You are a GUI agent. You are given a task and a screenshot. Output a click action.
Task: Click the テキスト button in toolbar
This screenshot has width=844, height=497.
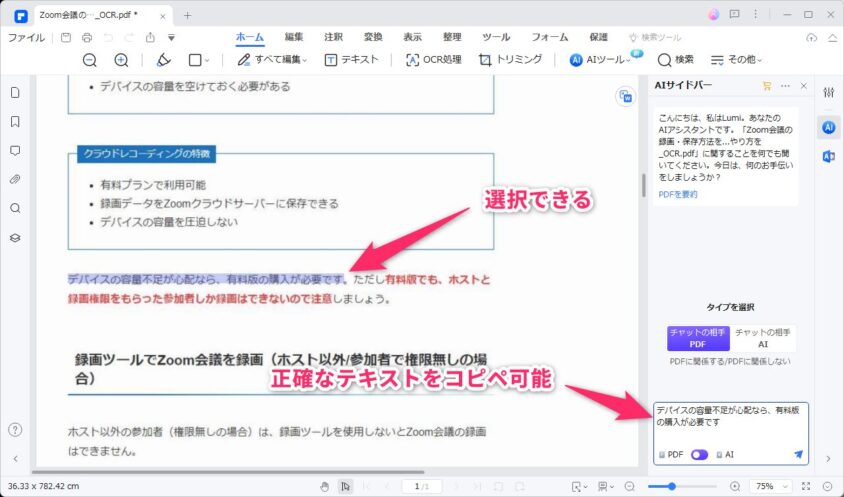coord(352,60)
